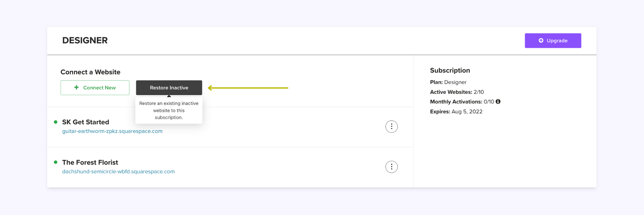Click the Upgrade button

[x=553, y=41]
